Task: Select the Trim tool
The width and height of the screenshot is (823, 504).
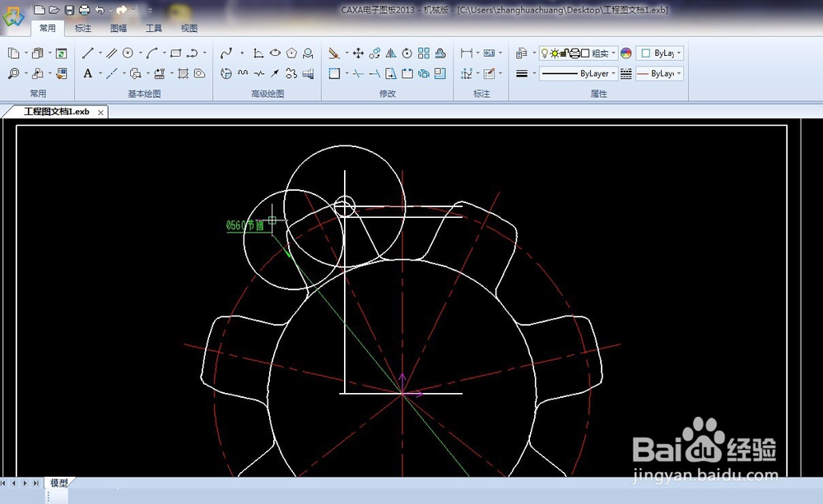Action: tap(358, 73)
